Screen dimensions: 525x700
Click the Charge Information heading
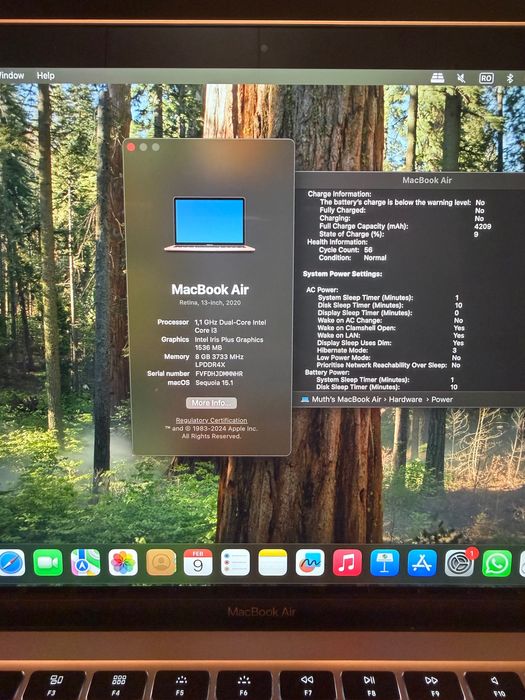pos(339,194)
